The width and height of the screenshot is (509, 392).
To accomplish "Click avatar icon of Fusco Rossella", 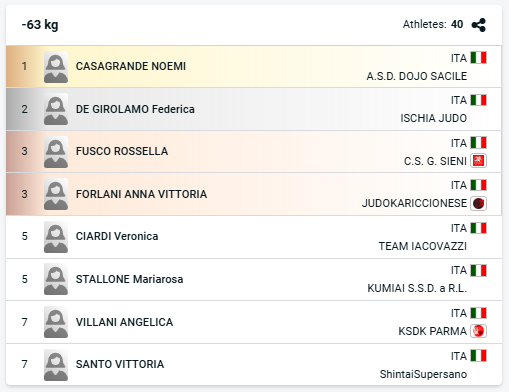I will click(x=56, y=152).
